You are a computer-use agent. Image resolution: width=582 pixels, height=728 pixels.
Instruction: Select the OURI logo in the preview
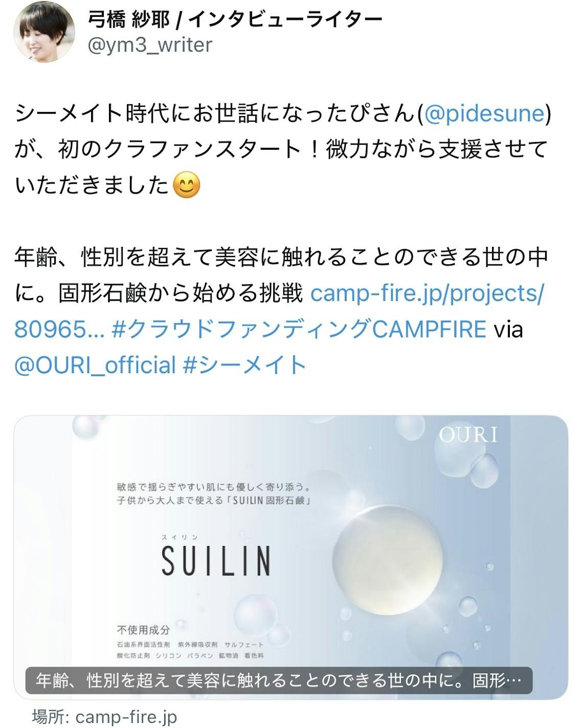point(467,435)
